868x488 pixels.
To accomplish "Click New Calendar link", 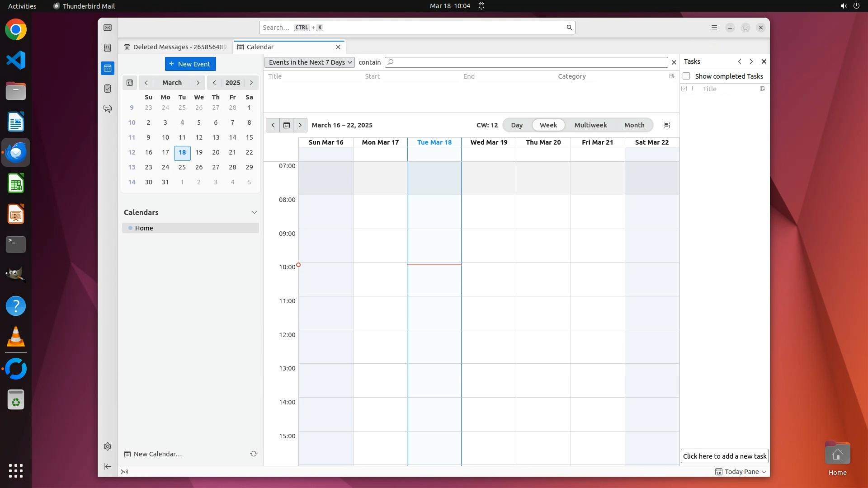I will (157, 454).
